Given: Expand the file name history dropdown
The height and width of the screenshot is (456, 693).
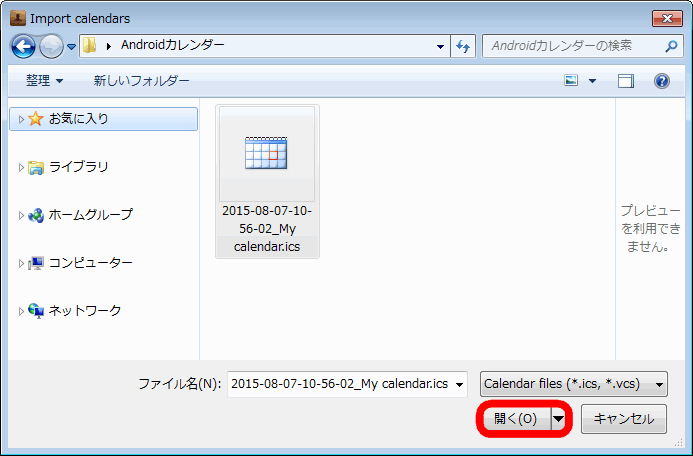Looking at the screenshot, I should [x=459, y=384].
